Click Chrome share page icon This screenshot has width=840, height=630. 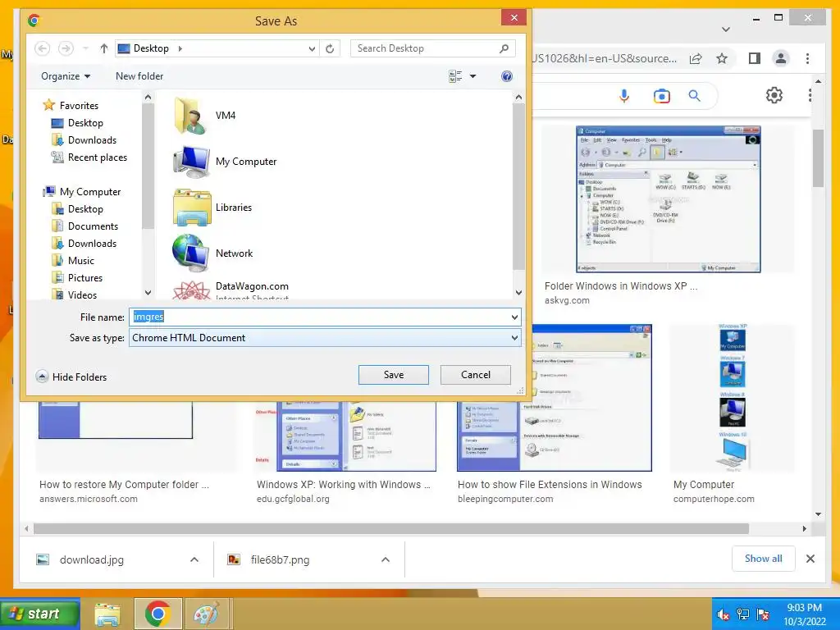coord(696,58)
